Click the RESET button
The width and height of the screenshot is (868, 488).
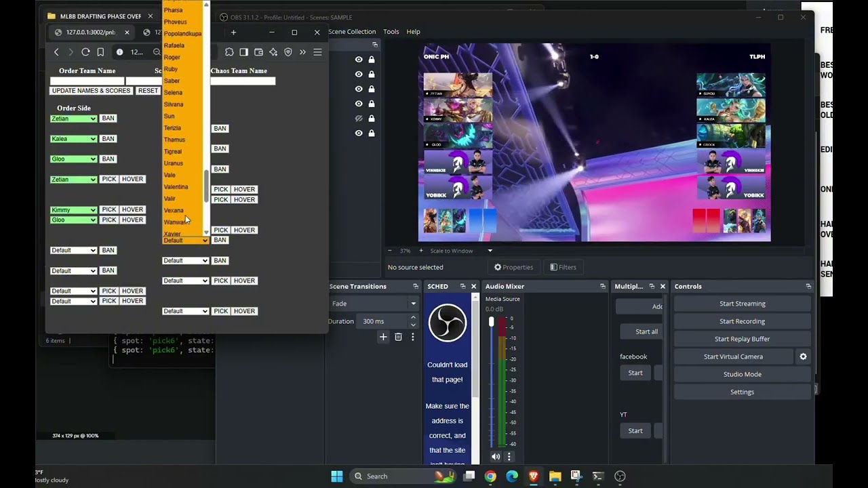tap(148, 91)
